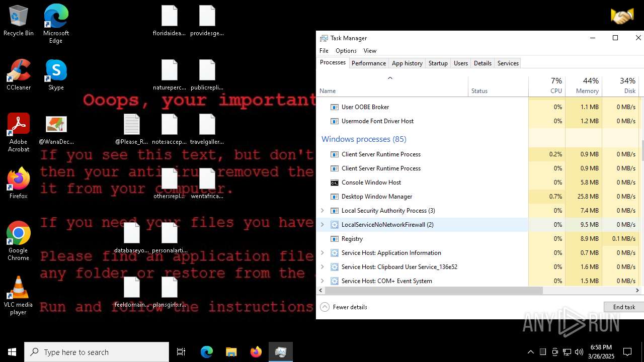The height and width of the screenshot is (362, 644).
Task: Click the taskbar search box
Action: pos(97,352)
